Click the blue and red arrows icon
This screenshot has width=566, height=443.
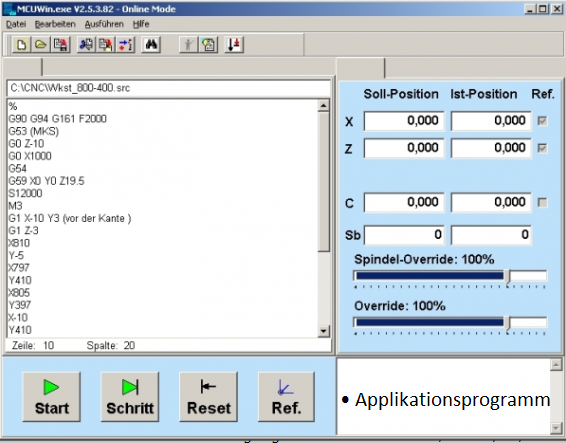pyautogui.click(x=126, y=45)
